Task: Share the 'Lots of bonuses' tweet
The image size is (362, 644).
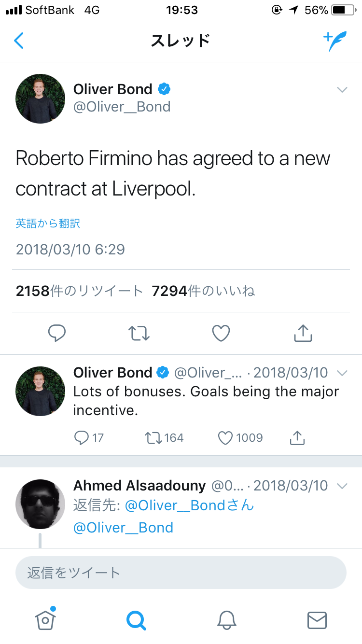Action: (x=297, y=438)
